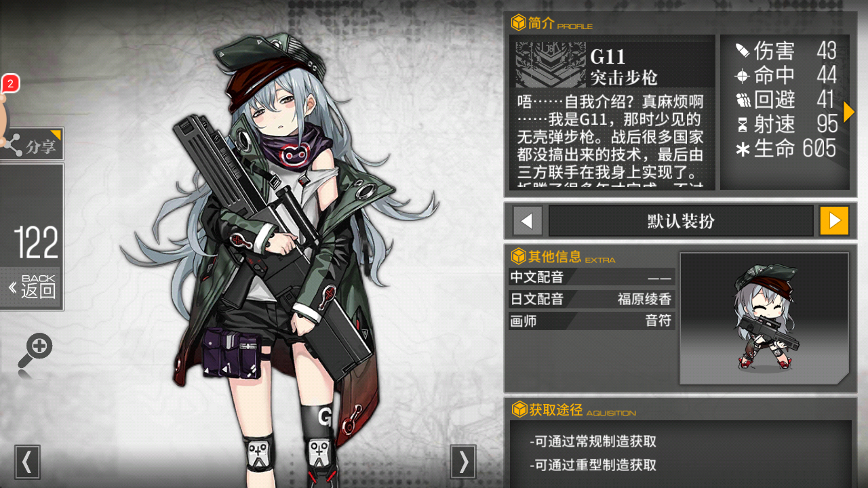
Task: Click the 伤害 damage stat row
Action: (x=785, y=51)
